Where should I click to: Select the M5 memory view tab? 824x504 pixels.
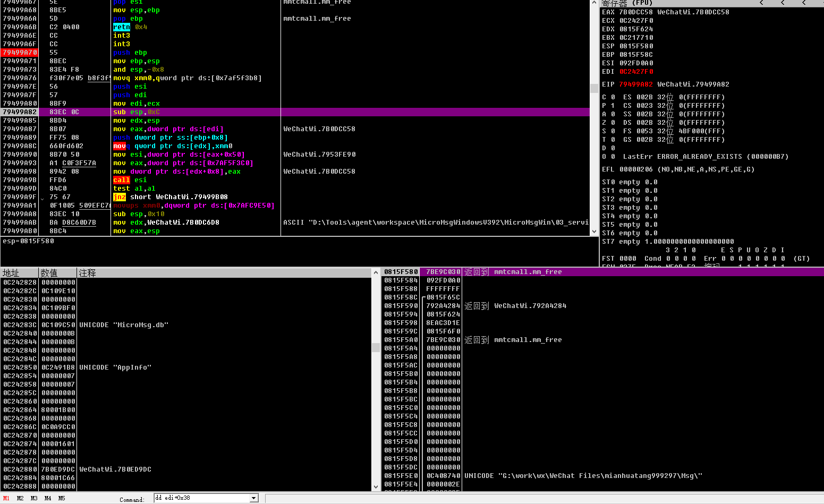pos(62,498)
